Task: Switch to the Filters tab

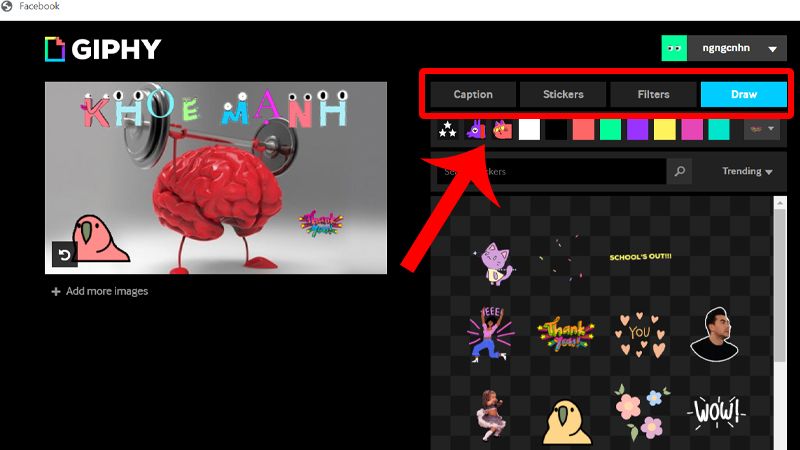Action: tap(653, 94)
